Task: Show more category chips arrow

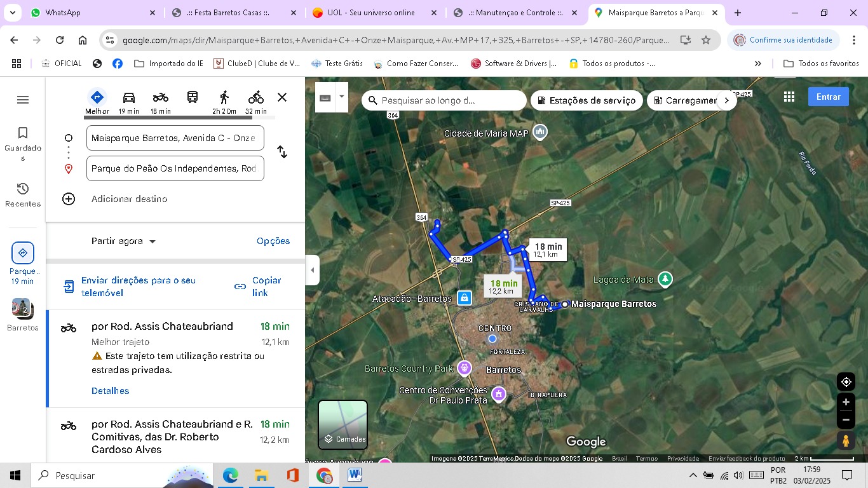Action: point(727,100)
